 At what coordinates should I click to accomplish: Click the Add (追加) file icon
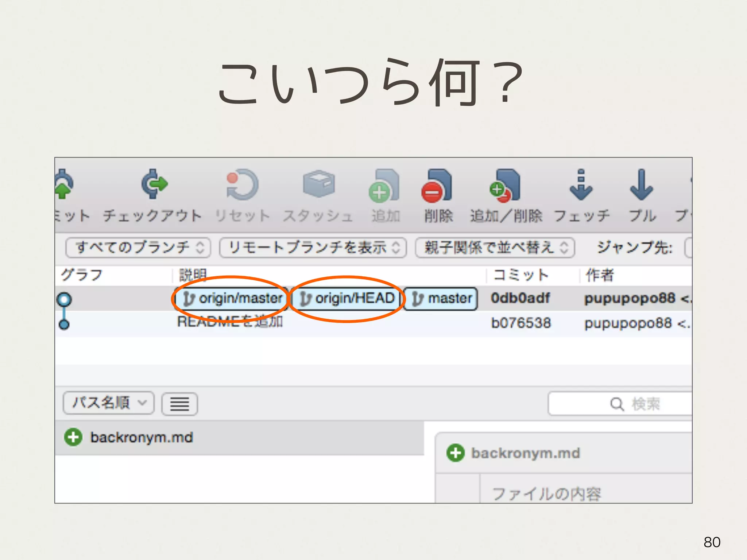[x=384, y=186]
